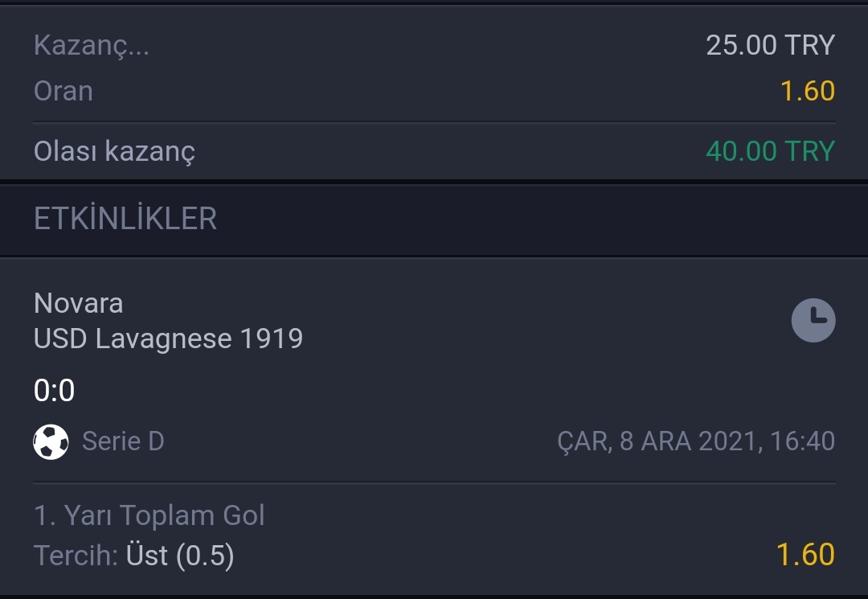
Task: Tap the 1.60 odds beside Tercih
Action: click(x=805, y=555)
